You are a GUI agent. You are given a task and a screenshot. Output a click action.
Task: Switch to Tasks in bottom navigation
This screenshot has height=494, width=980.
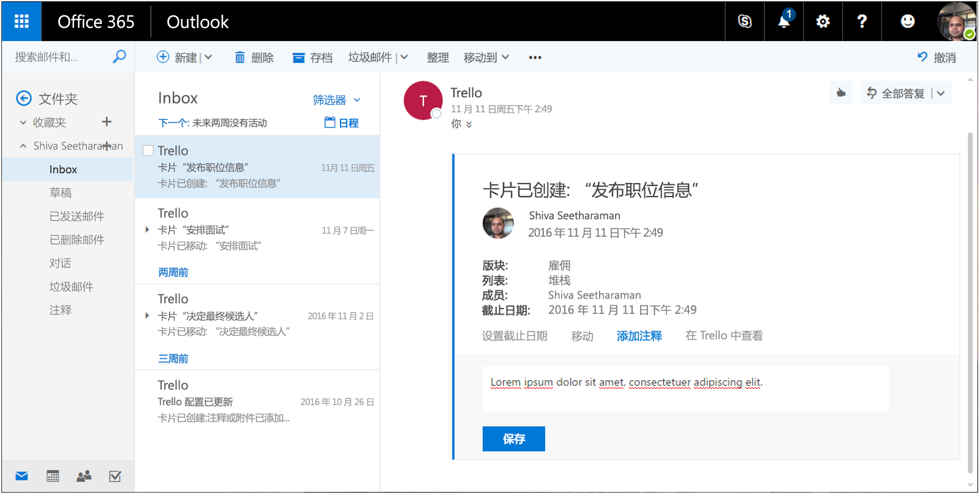[115, 476]
